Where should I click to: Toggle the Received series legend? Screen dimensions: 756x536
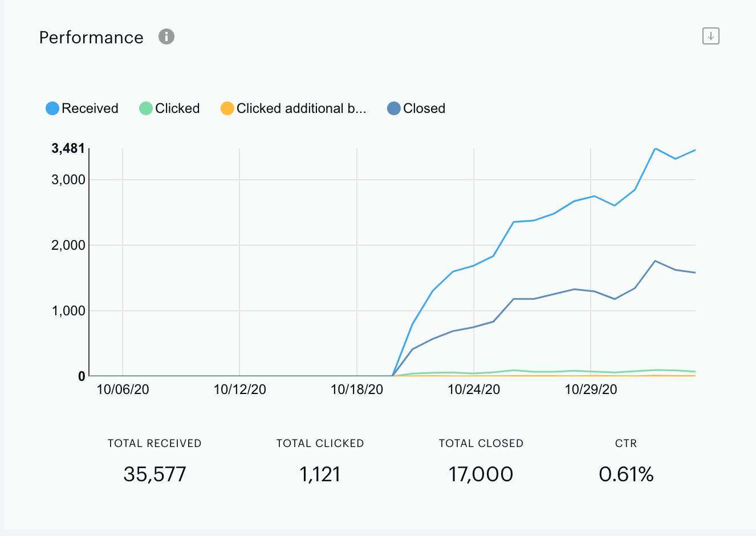[82, 108]
